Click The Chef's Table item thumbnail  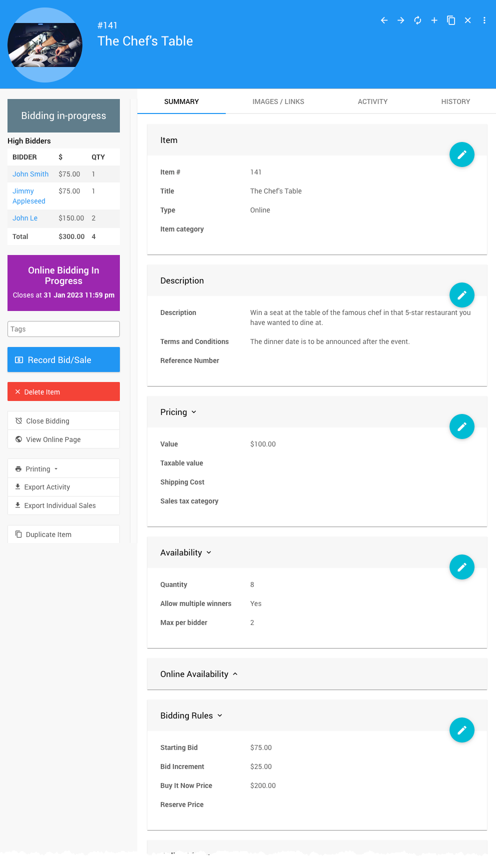(x=45, y=45)
